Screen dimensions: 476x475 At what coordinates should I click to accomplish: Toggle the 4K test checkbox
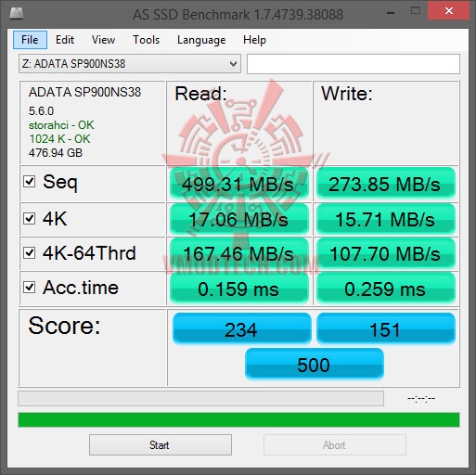click(x=30, y=218)
